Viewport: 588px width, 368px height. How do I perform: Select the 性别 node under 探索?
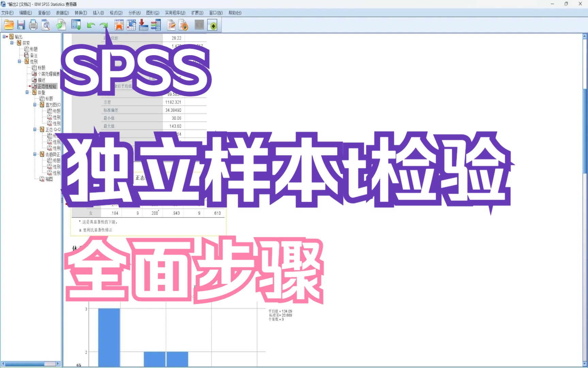[x=34, y=61]
